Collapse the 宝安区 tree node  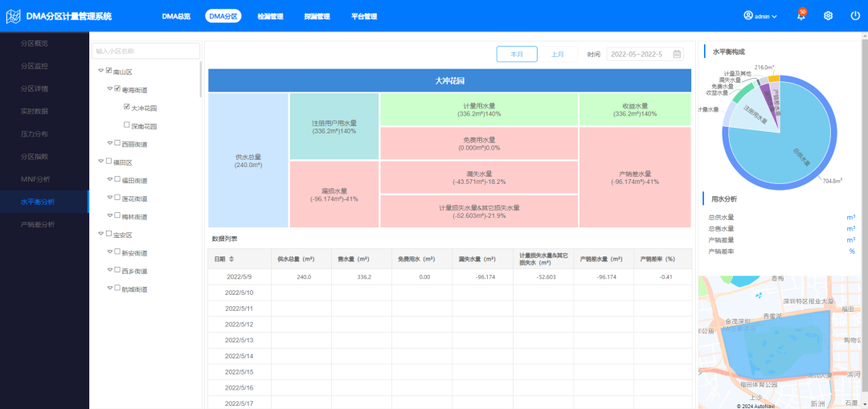(x=100, y=234)
